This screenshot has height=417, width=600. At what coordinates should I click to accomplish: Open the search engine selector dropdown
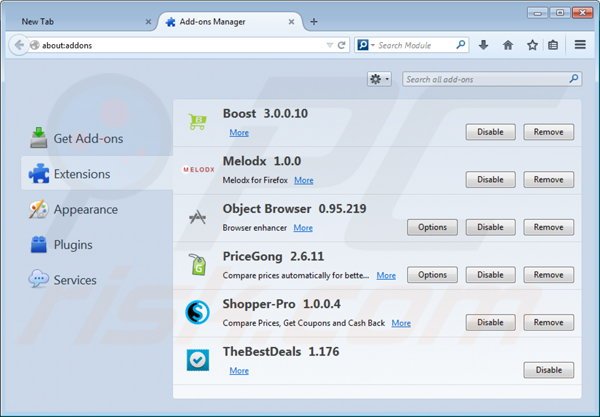point(365,45)
